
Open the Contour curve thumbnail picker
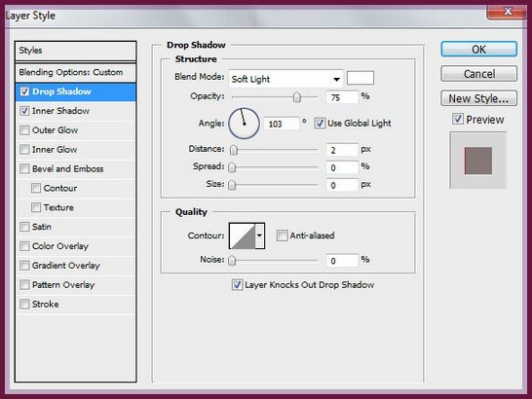click(243, 236)
